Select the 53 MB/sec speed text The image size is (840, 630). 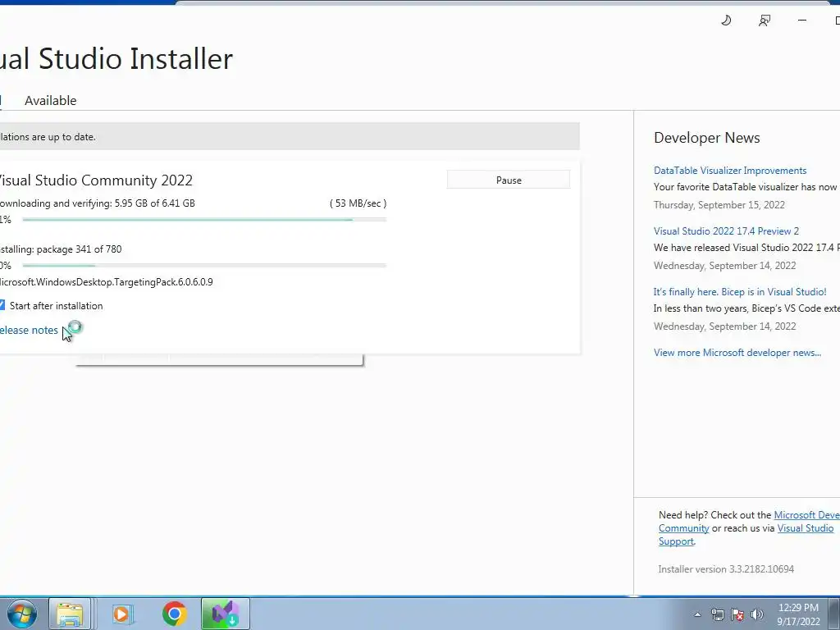click(358, 203)
